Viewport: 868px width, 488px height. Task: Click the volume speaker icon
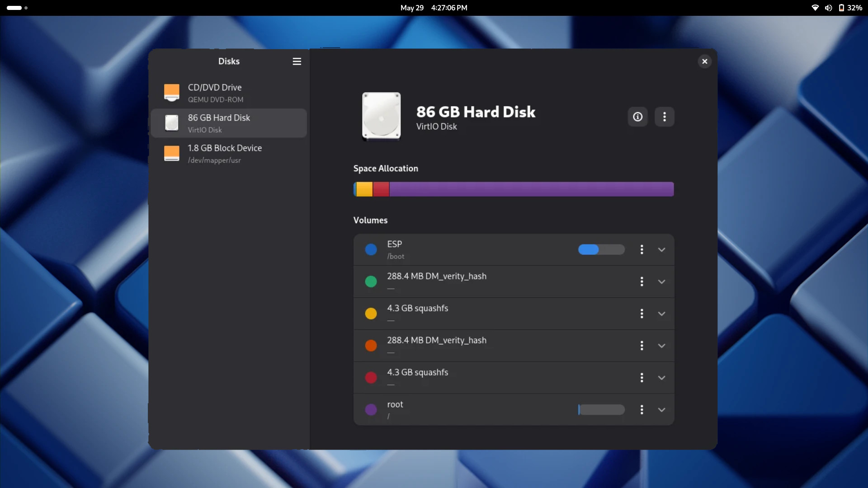(x=828, y=8)
